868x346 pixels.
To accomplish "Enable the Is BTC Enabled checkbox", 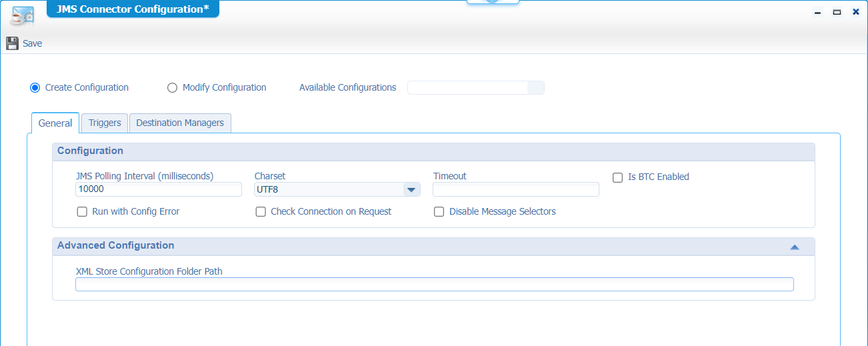I will coord(618,177).
